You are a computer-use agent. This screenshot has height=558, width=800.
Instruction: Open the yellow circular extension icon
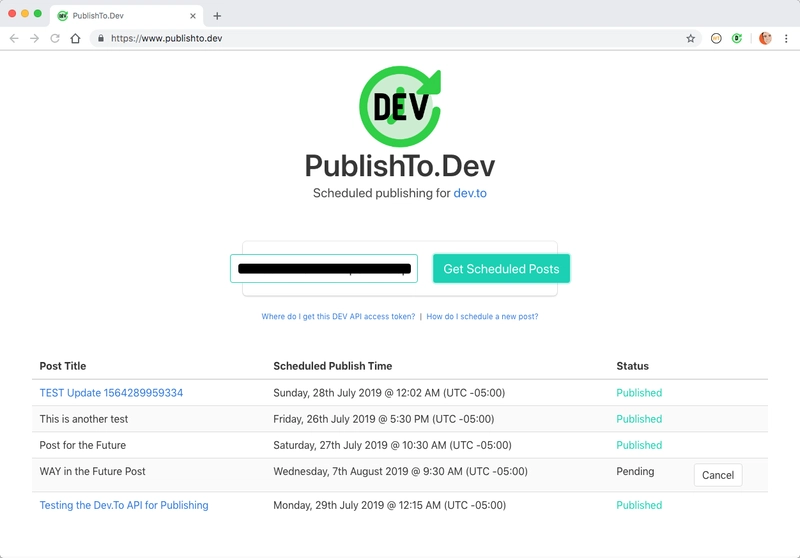pyautogui.click(x=716, y=38)
